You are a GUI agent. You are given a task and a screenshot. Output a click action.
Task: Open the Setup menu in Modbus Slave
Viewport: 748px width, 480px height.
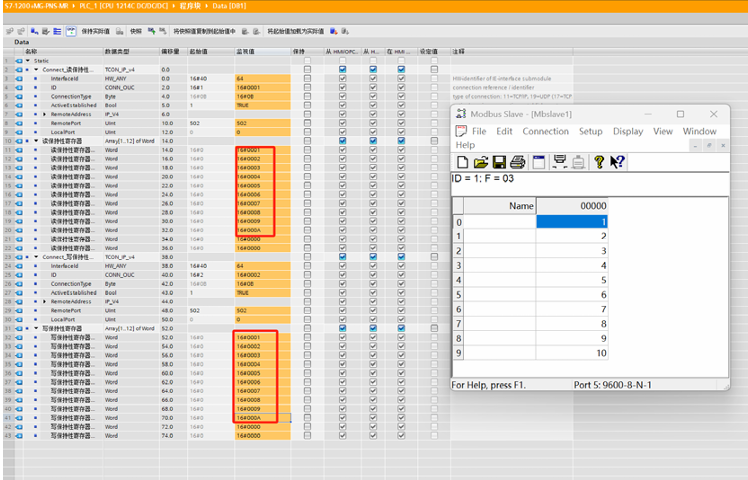tap(590, 131)
